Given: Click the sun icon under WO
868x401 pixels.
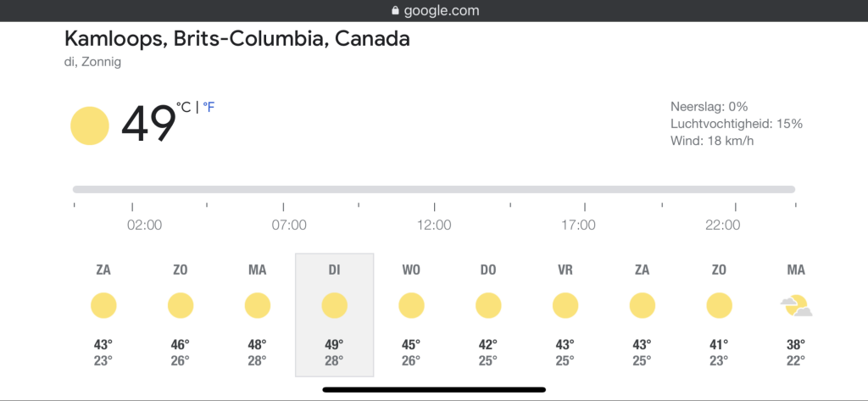Looking at the screenshot, I should pyautogui.click(x=411, y=305).
